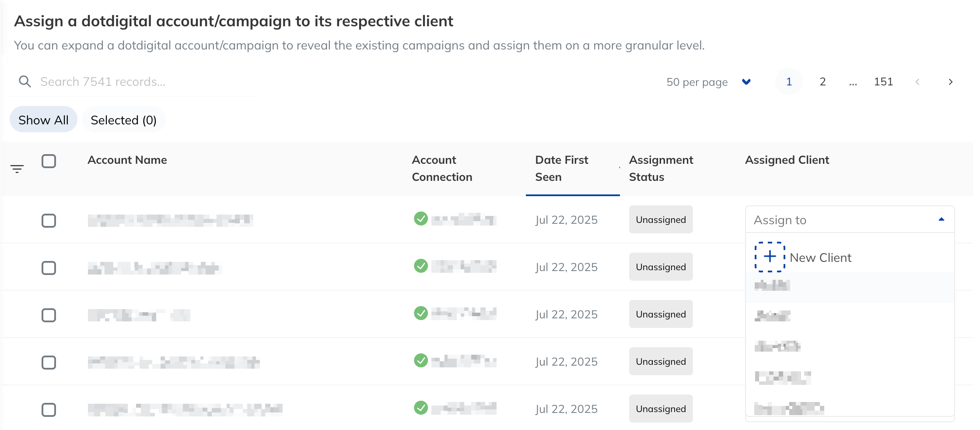Viewport: 980px width, 430px height.
Task: Check the second row's checkbox
Action: coord(49,268)
